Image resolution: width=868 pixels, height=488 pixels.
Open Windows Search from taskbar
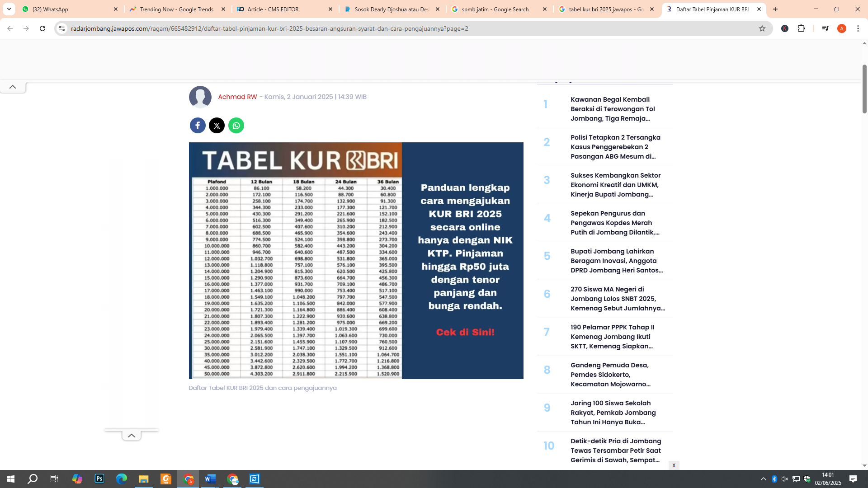coord(33,479)
